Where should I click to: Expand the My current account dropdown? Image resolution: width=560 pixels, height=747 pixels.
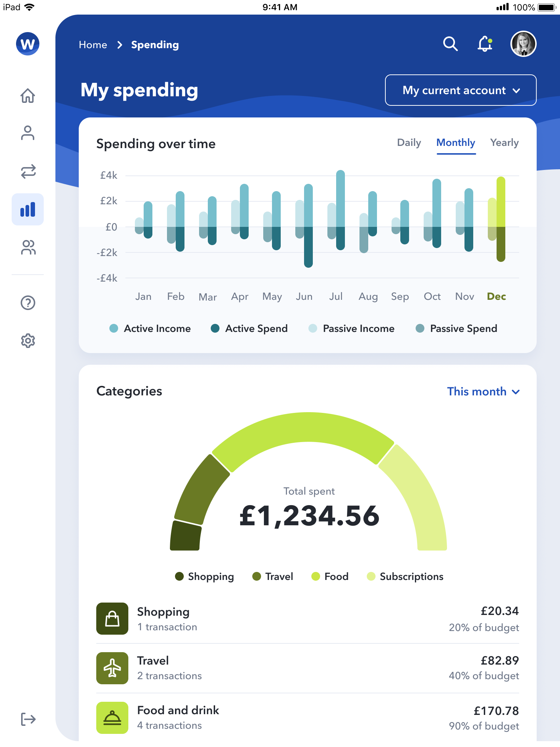[x=460, y=90]
